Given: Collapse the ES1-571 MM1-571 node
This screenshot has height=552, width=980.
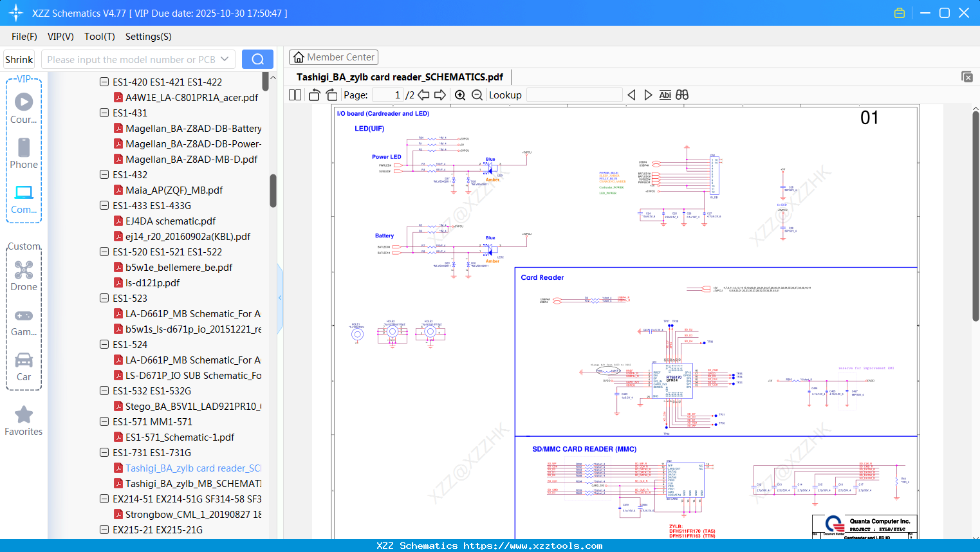Looking at the screenshot, I should click(104, 421).
